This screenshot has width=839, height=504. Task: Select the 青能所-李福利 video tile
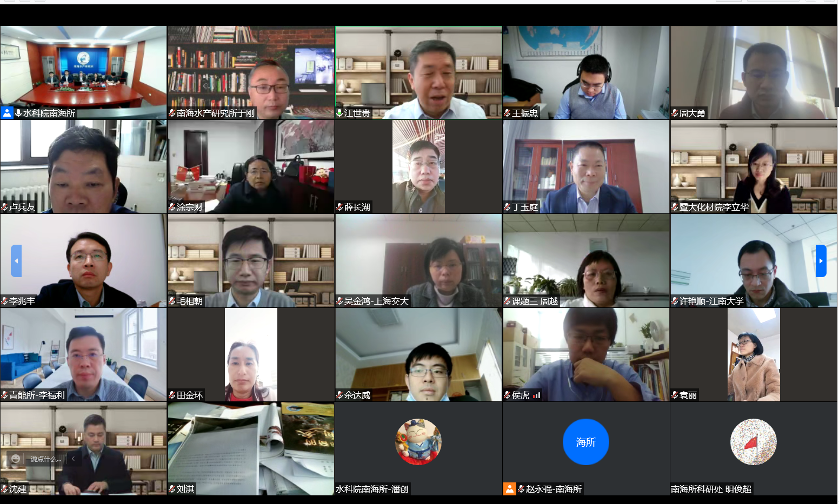coord(83,354)
